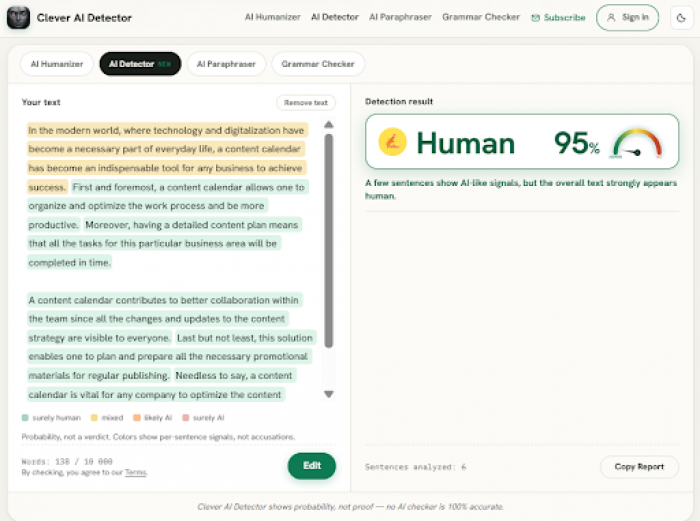Click the surely human green legend swatch
This screenshot has height=521, width=700.
click(x=25, y=418)
